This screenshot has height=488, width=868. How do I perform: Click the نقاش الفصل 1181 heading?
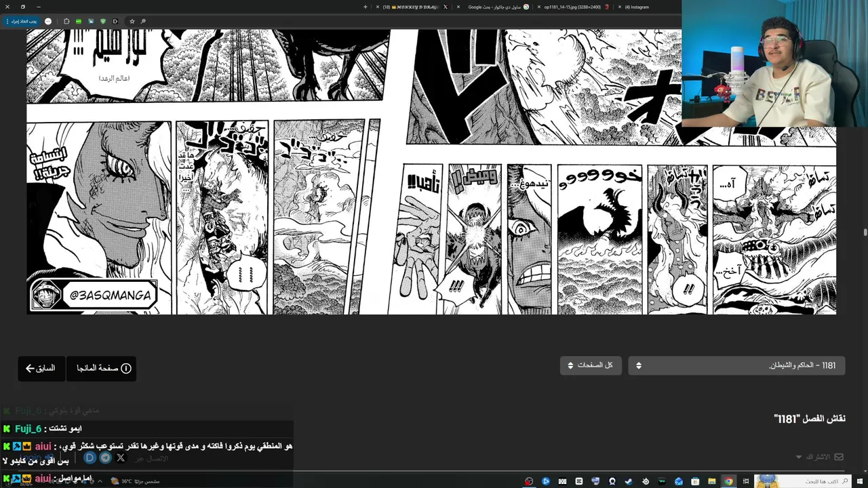810,419
